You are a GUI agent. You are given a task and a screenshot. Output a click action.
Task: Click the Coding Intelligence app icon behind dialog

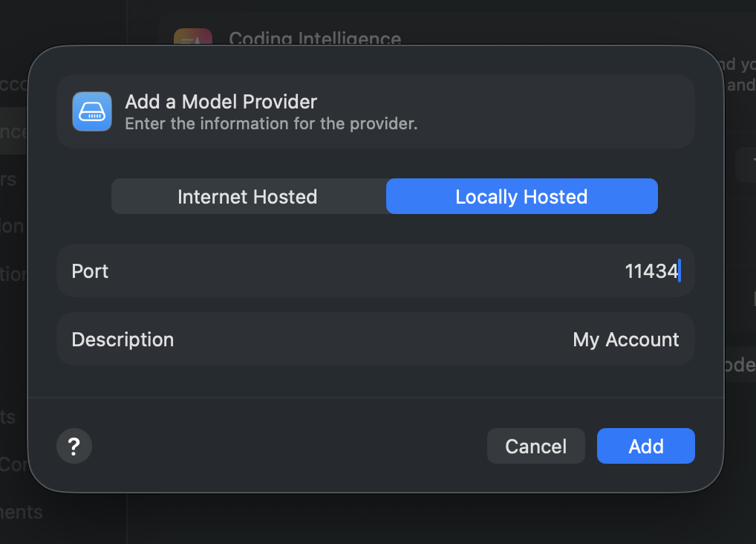[x=192, y=39]
